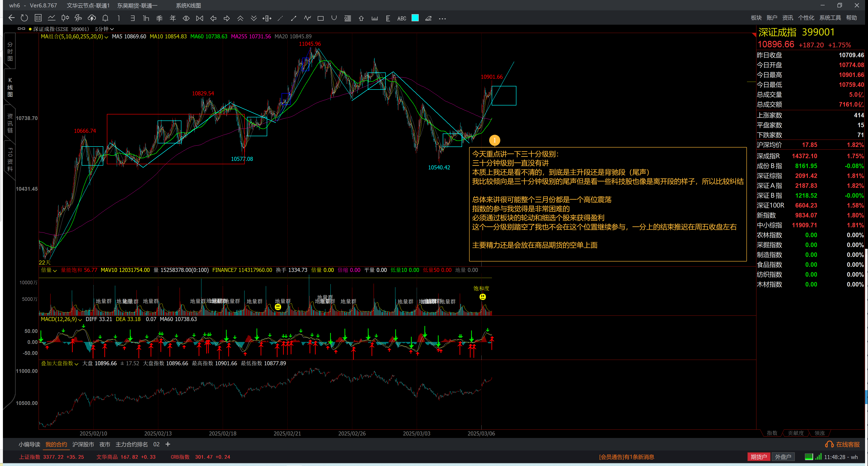Click the back arrow toolbar icon
The width and height of the screenshot is (868, 466).
pyautogui.click(x=11, y=18)
